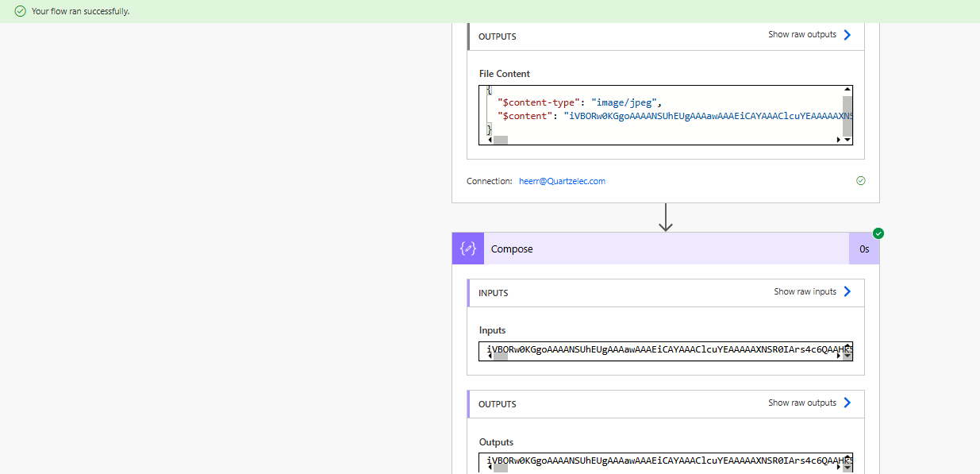Image resolution: width=980 pixels, height=474 pixels.
Task: Click the chevron next to Show raw inputs
Action: [847, 291]
